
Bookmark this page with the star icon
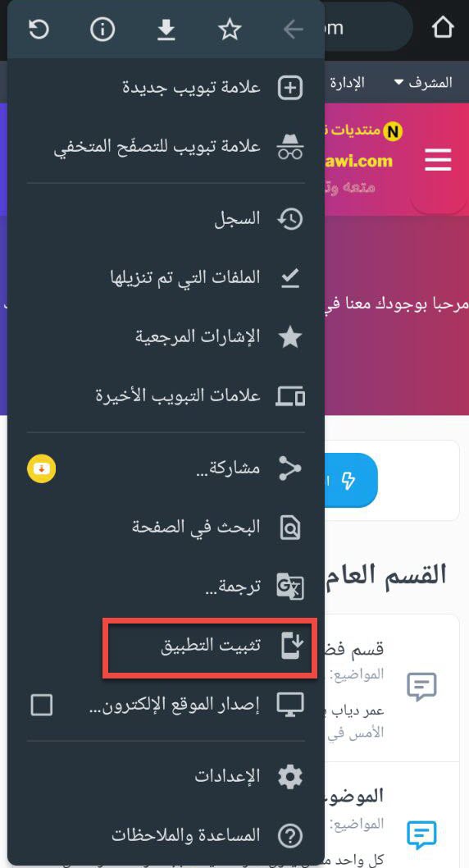(x=230, y=30)
